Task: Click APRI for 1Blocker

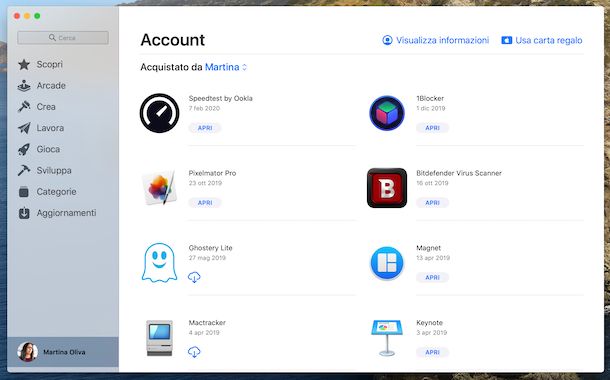Action: tap(432, 128)
